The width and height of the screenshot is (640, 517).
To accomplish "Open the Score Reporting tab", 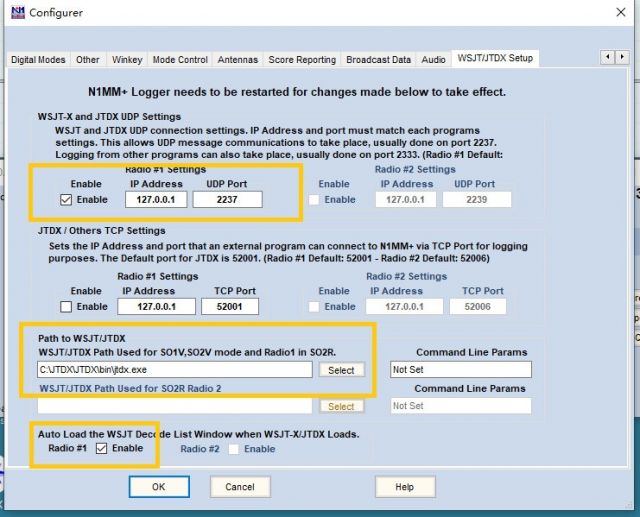I will click(302, 60).
